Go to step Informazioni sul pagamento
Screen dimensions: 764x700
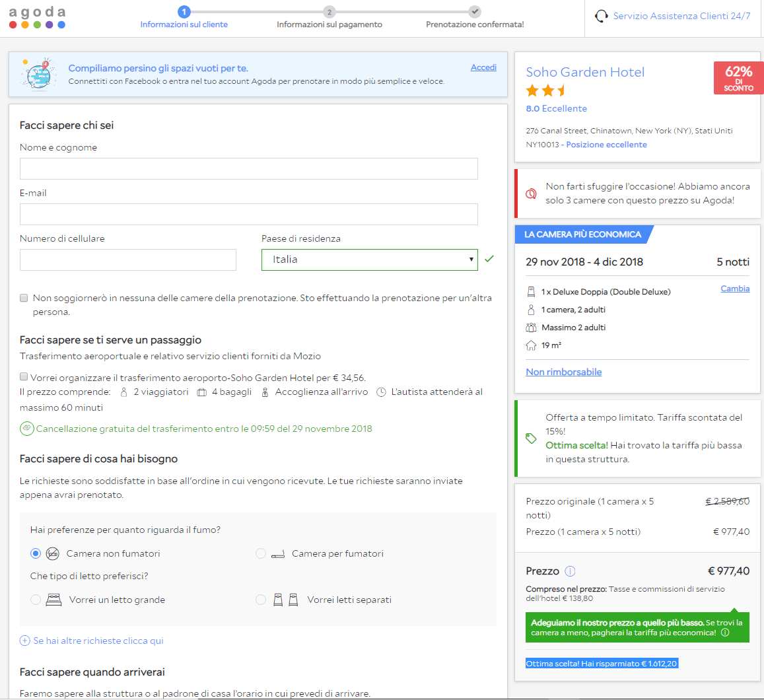[330, 24]
